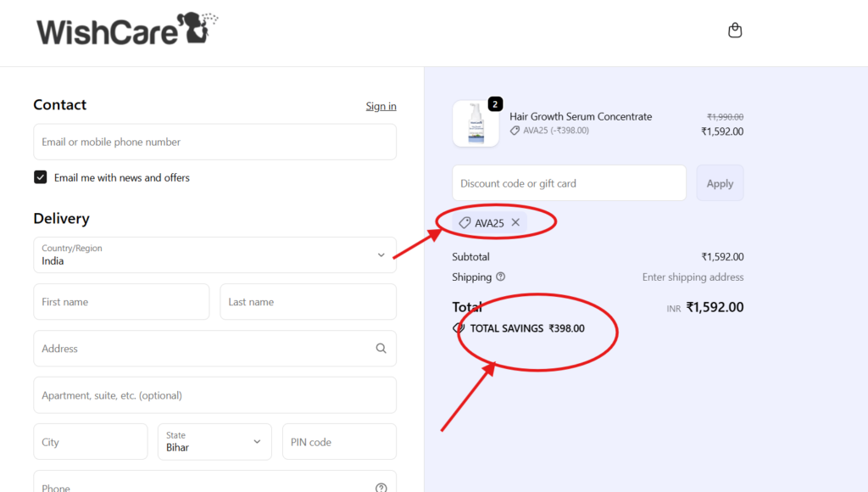Viewport: 868px width, 492px height.
Task: Click the AVA25 (-₹398.00) discount line
Action: click(x=549, y=131)
